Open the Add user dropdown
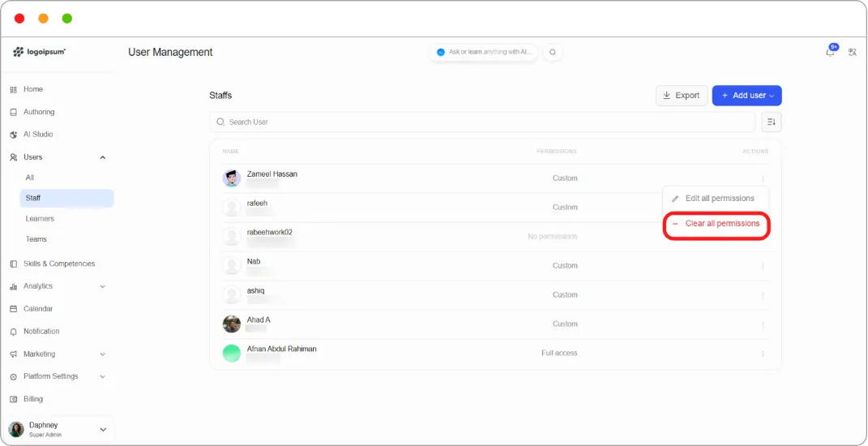The height and width of the screenshot is (446, 868). [x=746, y=96]
